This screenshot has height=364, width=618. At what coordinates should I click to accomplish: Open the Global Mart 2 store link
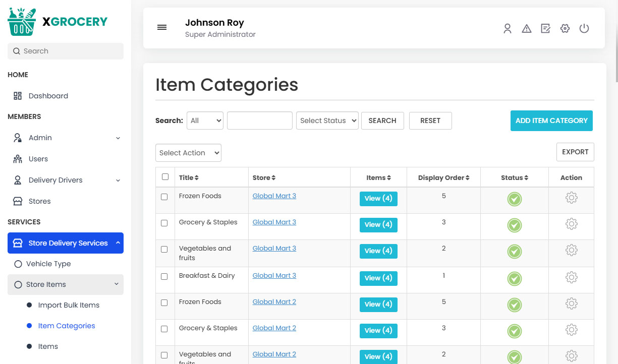click(x=274, y=301)
